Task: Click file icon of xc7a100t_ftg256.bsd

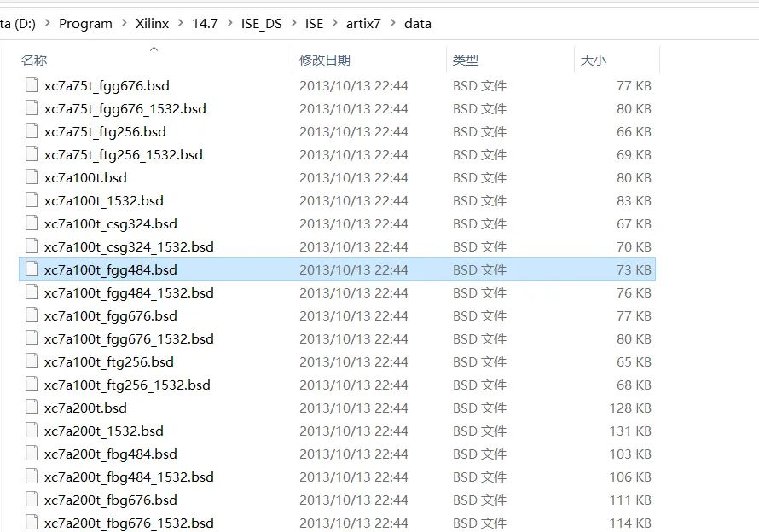Action: coord(32,361)
